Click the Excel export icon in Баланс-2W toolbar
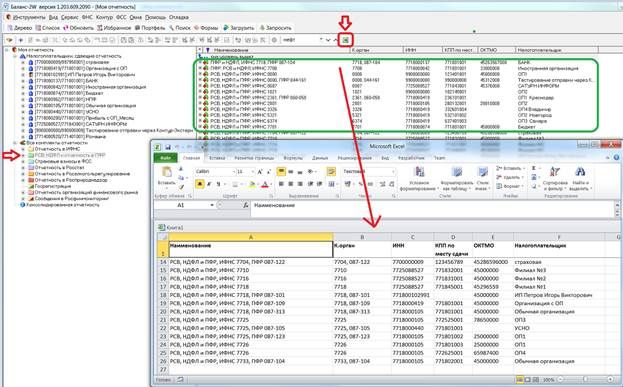The width and height of the screenshot is (623, 387). click(x=346, y=40)
